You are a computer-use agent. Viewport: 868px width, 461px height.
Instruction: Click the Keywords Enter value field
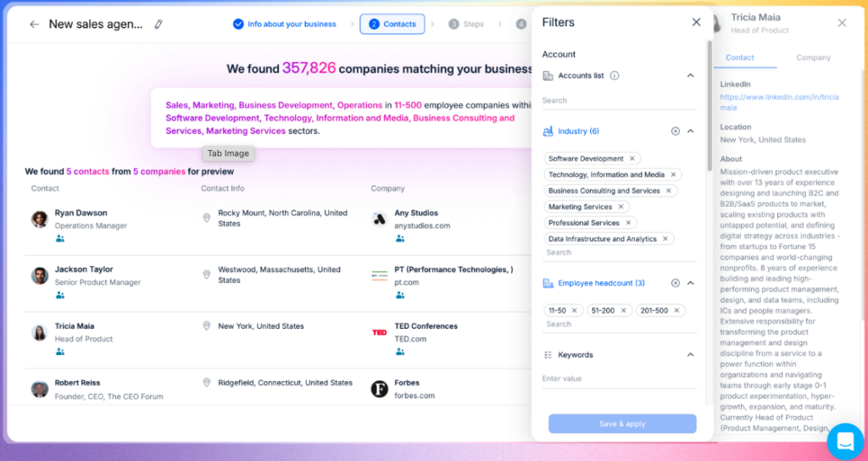coord(619,379)
